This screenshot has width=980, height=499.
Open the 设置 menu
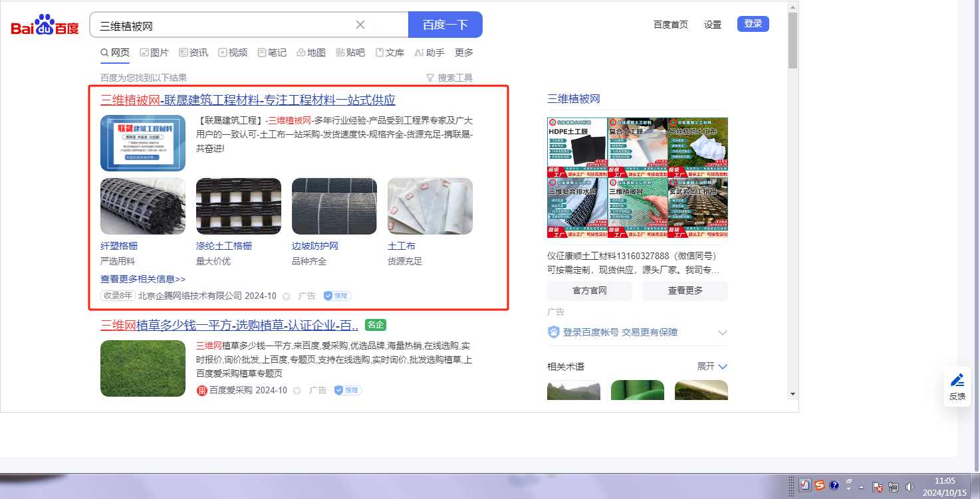tap(713, 25)
